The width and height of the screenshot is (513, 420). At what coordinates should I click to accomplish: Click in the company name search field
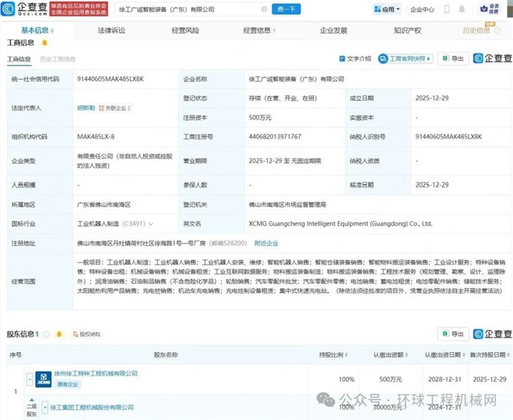[x=189, y=9]
